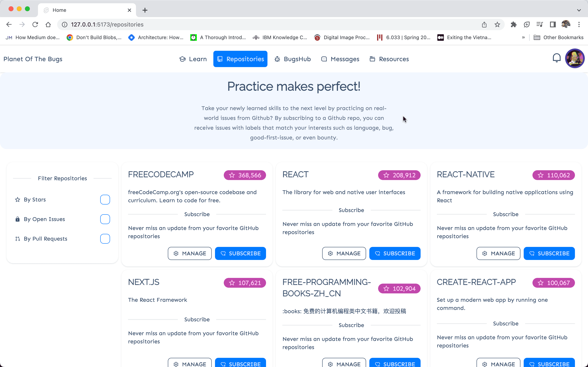
Task: Tick the By Pull Requests checkbox
Action: (x=105, y=239)
